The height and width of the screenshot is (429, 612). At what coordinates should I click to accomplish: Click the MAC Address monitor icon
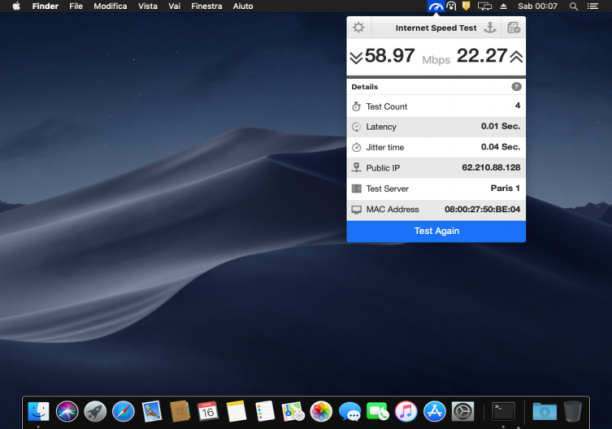356,210
